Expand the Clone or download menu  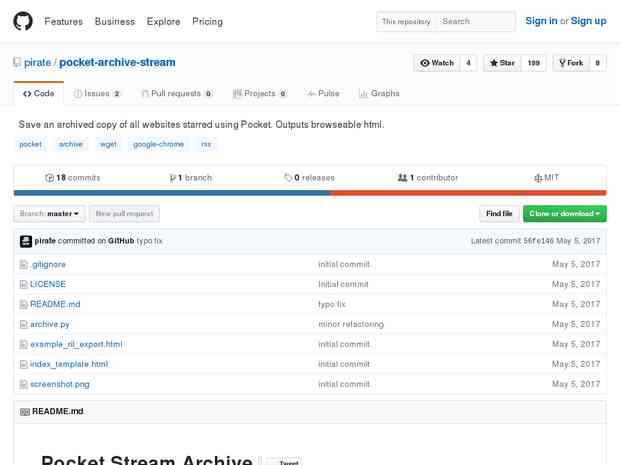[565, 214]
